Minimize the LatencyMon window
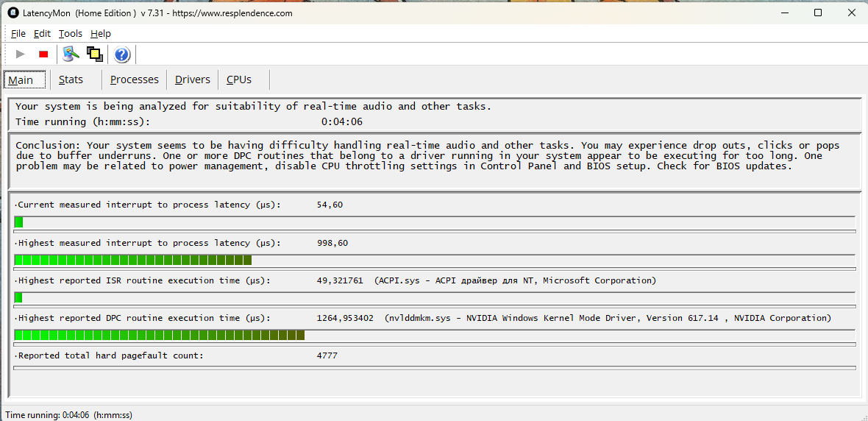868x421 pixels. (x=784, y=13)
